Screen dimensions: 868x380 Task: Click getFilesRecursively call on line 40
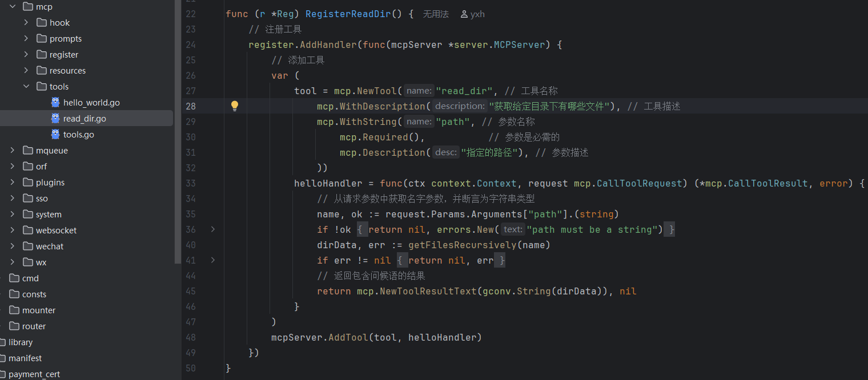463,245
